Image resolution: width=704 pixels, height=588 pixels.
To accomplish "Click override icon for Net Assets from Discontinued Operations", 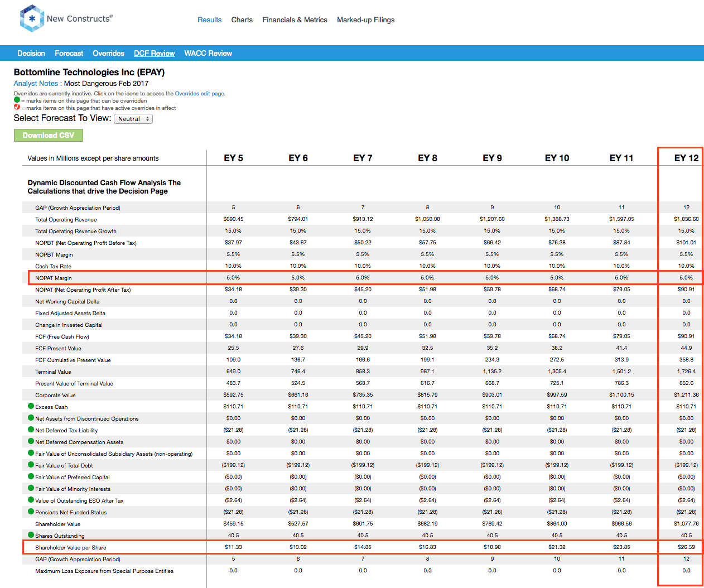I will tap(31, 418).
